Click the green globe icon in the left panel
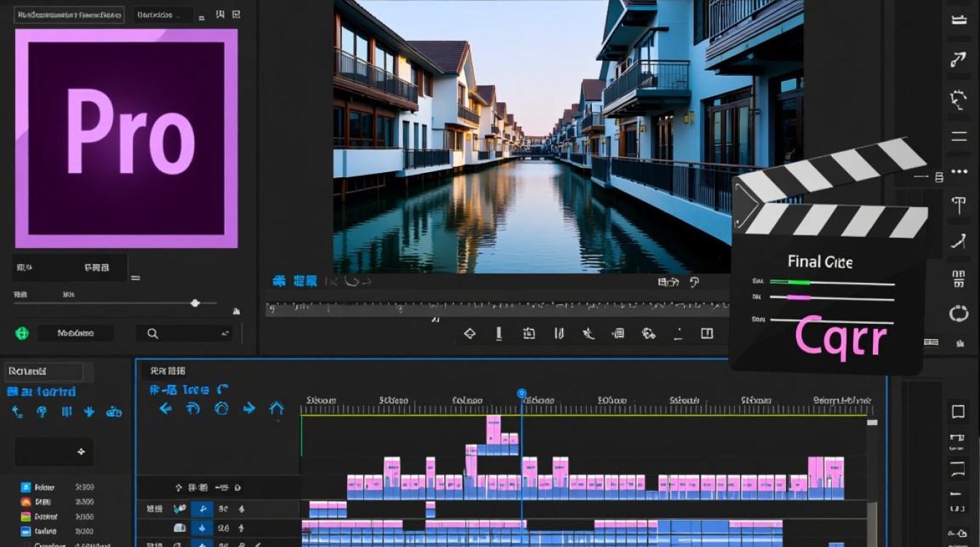The image size is (980, 547). click(x=22, y=333)
